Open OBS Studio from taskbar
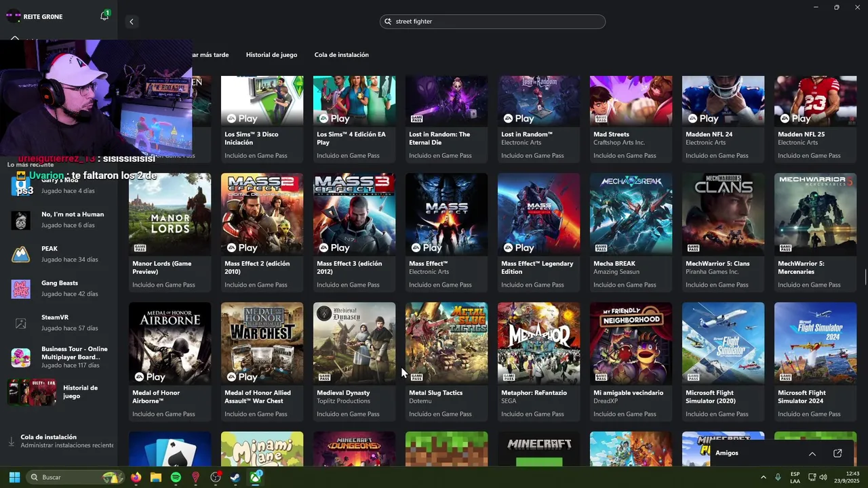This screenshot has height=488, width=868. coord(216,477)
